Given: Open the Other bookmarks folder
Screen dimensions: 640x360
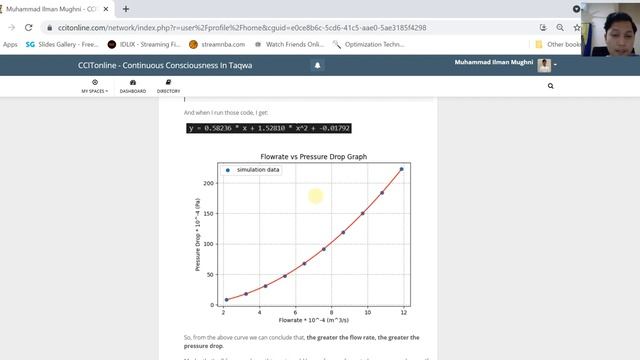Looking at the screenshot, I should (x=558, y=44).
